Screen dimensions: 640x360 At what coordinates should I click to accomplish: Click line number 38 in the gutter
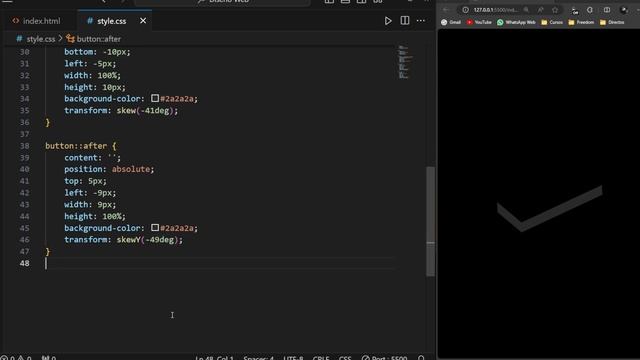pyautogui.click(x=24, y=146)
